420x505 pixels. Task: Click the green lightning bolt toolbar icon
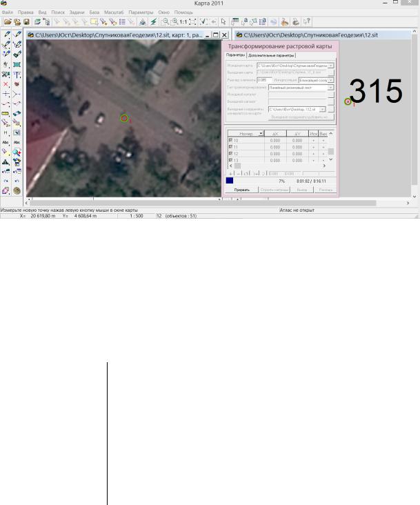(154, 22)
